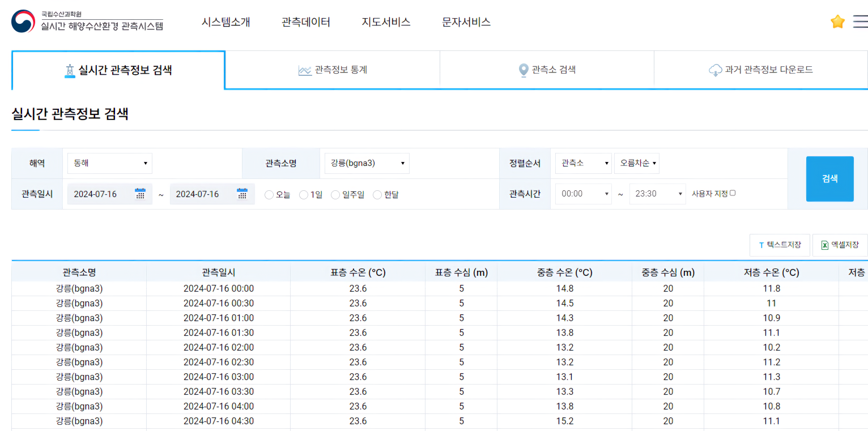Viewport: 868px width, 431px height.
Task: Click the buoy icon beside 실시간 관측정보 검색
Action: (x=70, y=70)
